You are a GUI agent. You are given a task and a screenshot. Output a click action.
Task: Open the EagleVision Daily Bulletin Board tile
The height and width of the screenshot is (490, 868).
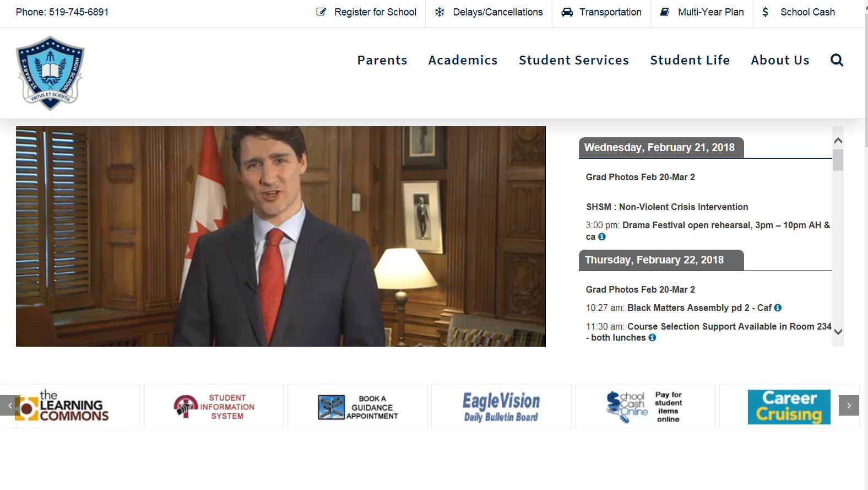point(501,406)
